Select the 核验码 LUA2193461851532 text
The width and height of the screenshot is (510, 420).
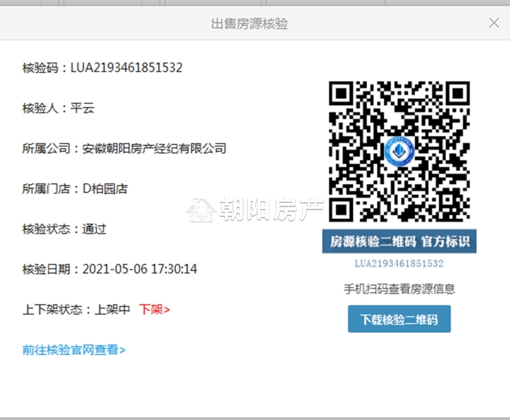pyautogui.click(x=102, y=68)
